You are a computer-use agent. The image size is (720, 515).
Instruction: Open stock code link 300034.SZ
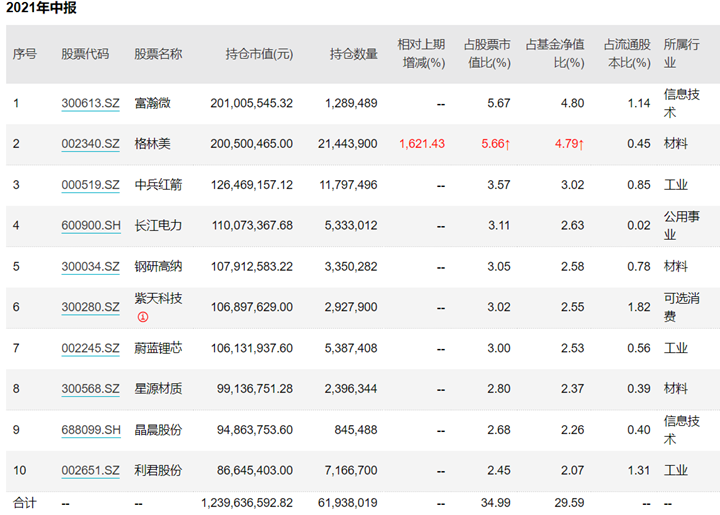click(90, 267)
